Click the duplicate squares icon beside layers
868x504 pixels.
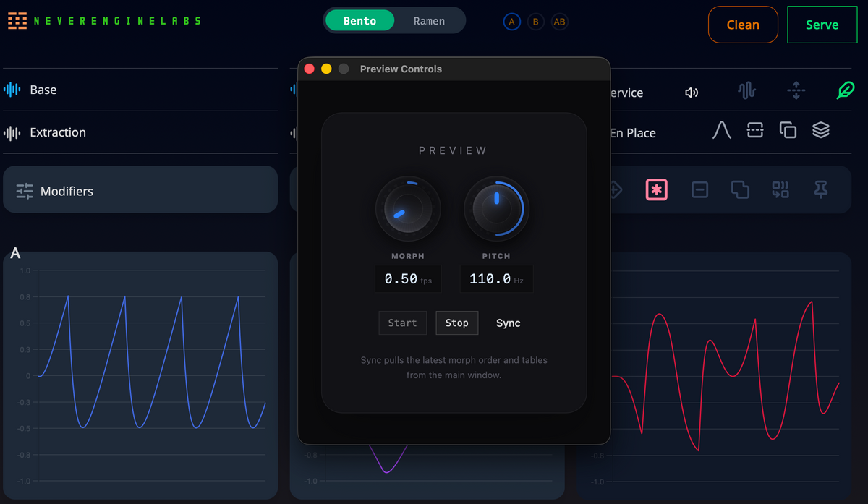coord(788,130)
